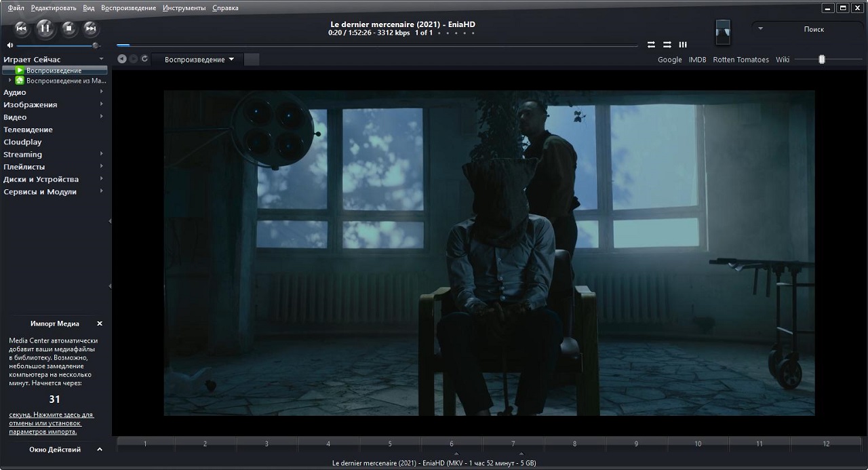Open the Вид menu
Viewport: 868px width, 470px height.
pyautogui.click(x=88, y=8)
